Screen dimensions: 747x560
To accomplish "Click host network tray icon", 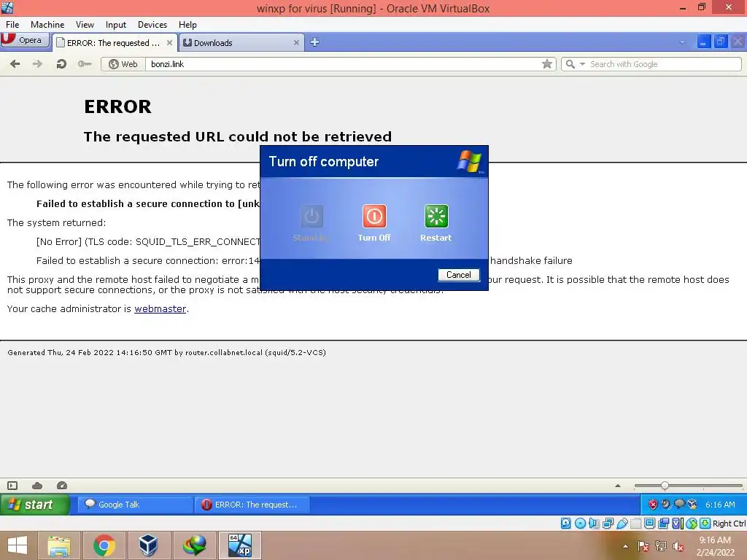I will [661, 546].
